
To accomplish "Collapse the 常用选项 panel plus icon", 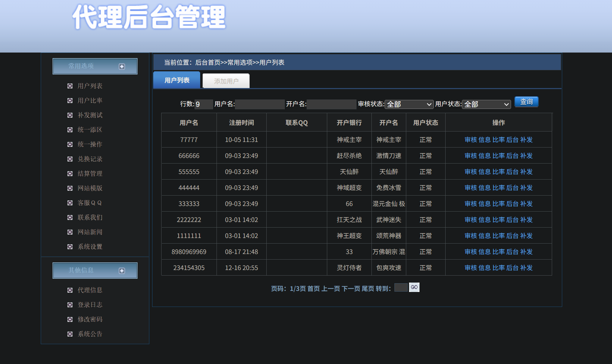I will tap(122, 66).
